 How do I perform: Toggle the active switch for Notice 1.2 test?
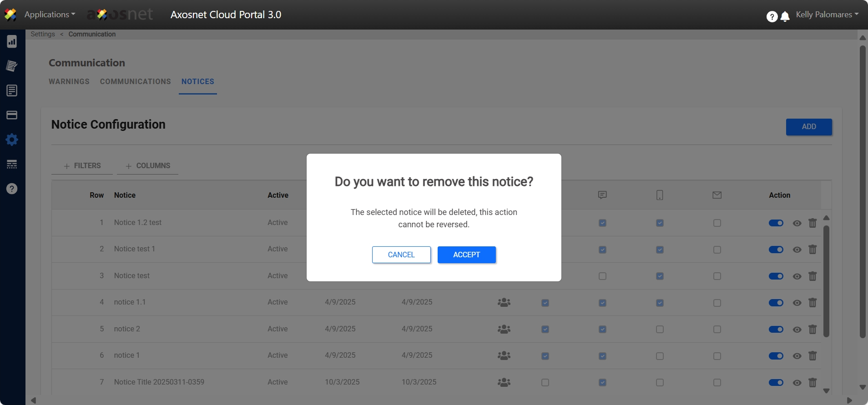pos(776,223)
